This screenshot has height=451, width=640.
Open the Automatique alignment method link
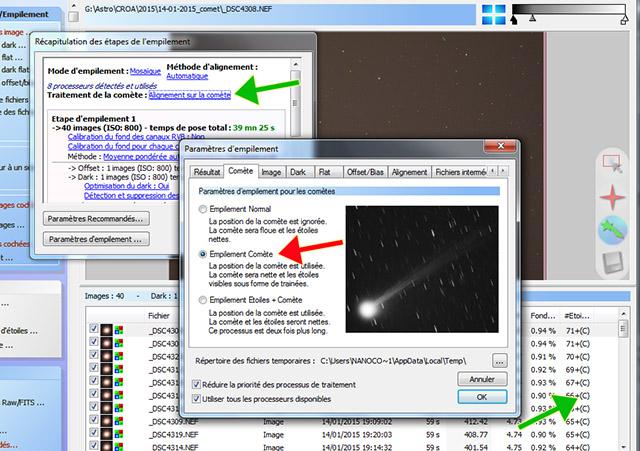(187, 76)
